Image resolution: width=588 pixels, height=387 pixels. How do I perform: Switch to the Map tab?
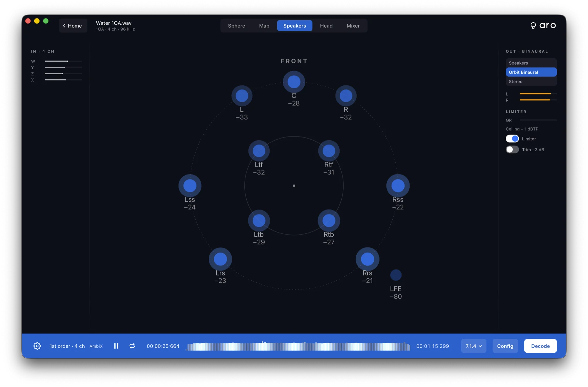(264, 26)
